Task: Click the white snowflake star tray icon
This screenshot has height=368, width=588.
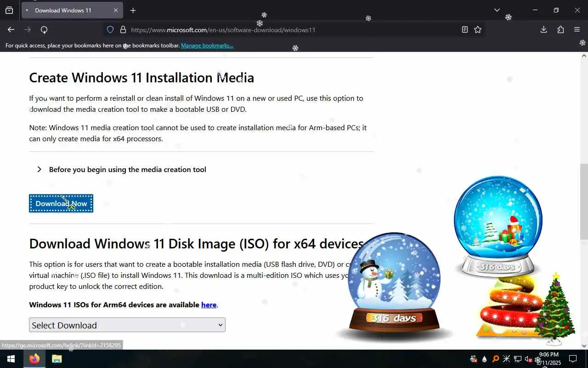Action: click(x=507, y=359)
